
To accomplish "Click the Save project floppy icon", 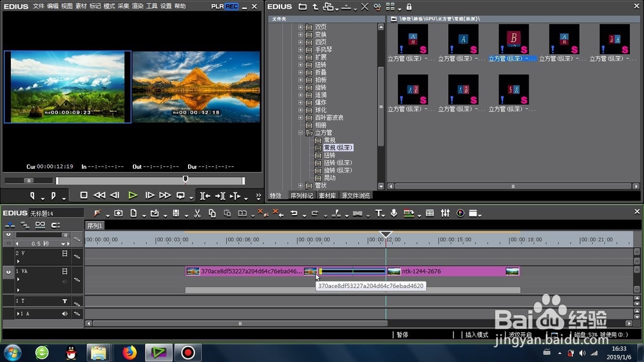I will click(x=176, y=213).
